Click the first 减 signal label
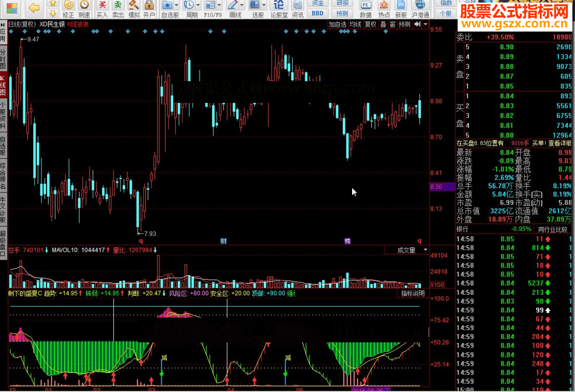 [x=164, y=357]
